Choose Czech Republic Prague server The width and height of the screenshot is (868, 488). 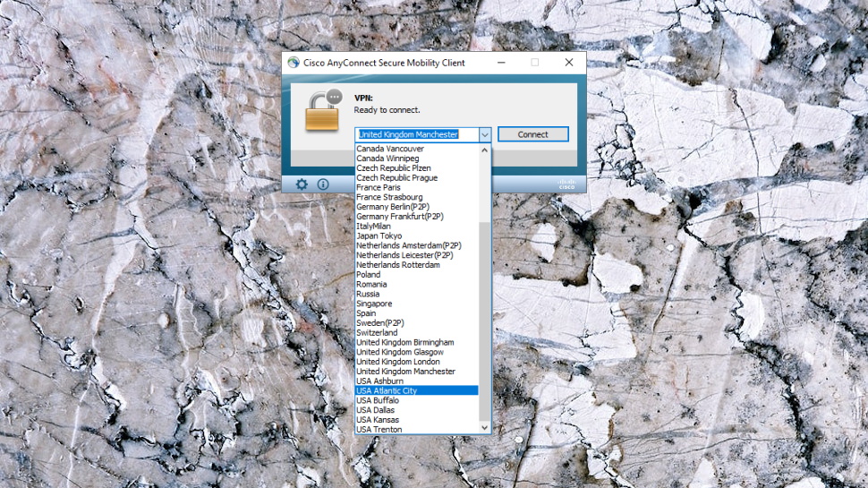(x=417, y=178)
